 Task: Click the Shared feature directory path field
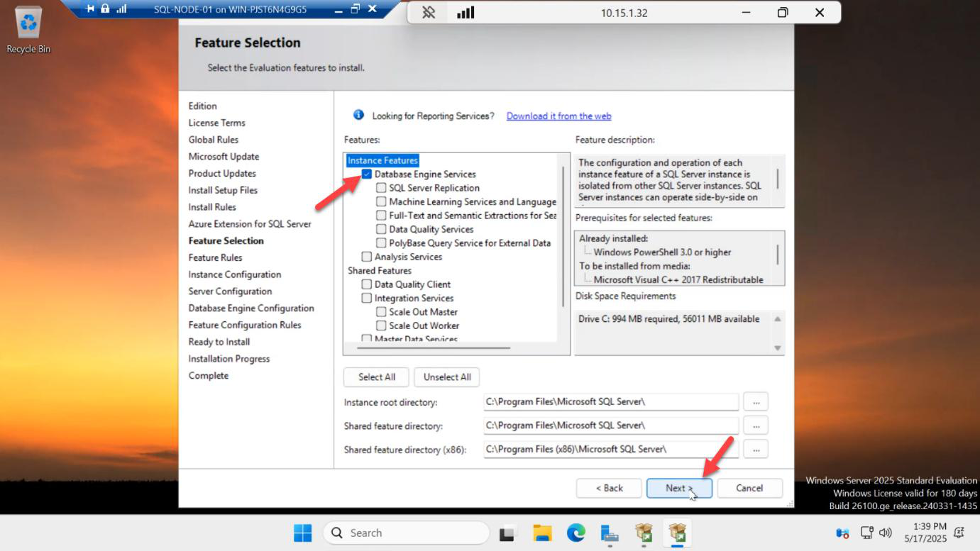611,425
